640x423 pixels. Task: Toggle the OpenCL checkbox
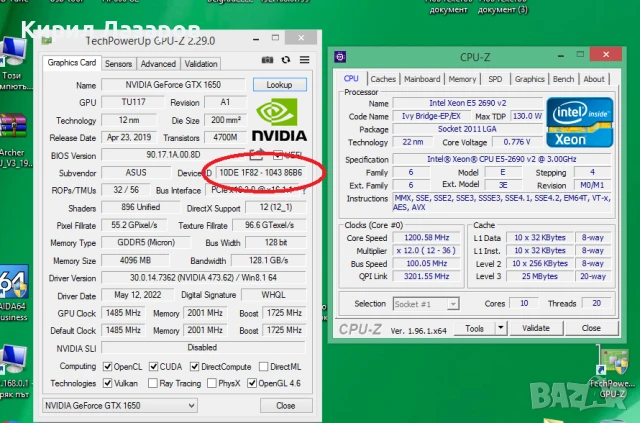point(108,367)
